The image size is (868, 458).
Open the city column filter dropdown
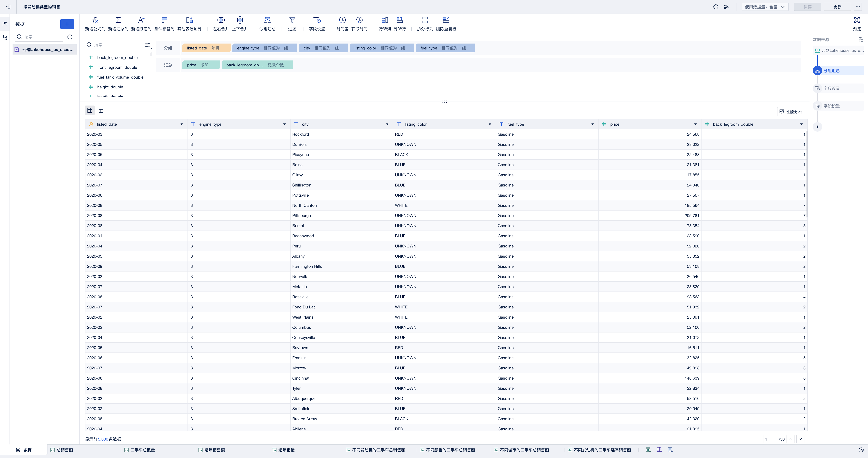(x=387, y=124)
